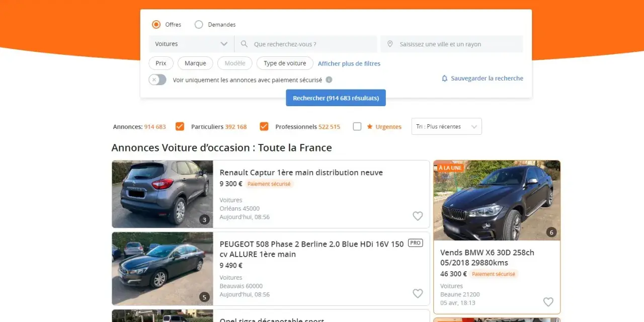Click 'Paiement sécurisé' tag on BMW X6
This screenshot has height=322, width=644.
click(x=494, y=274)
